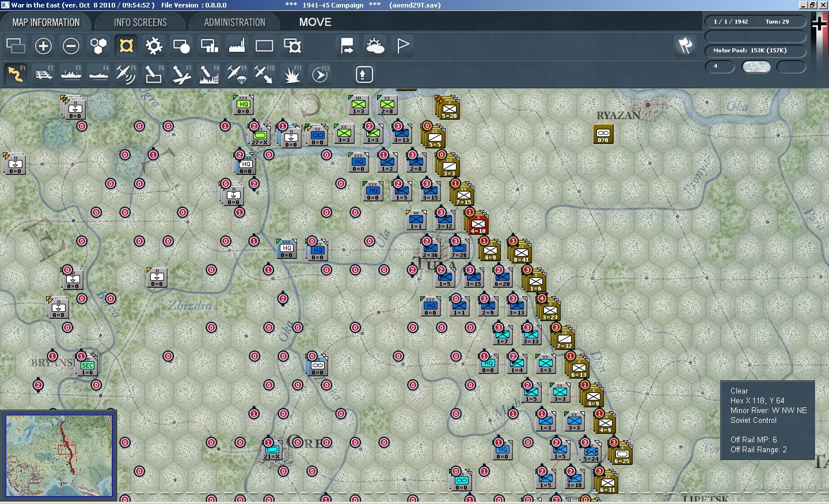829x504 pixels.
Task: Click the rectangle-with-gear overlay icon
Action: [x=292, y=45]
